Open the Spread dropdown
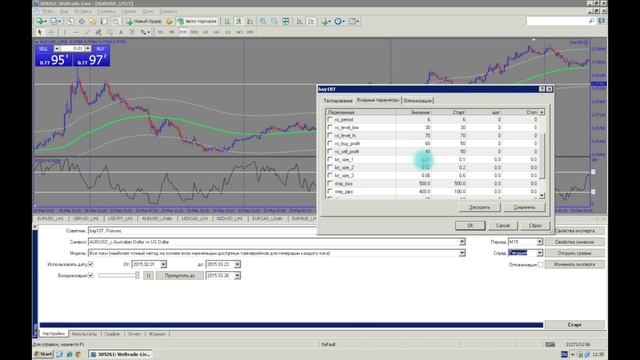The width and height of the screenshot is (640, 360). [540, 253]
